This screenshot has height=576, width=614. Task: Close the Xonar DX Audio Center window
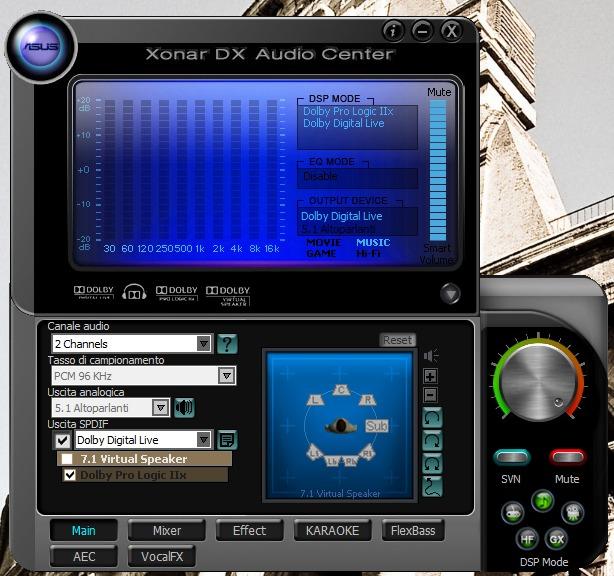(451, 31)
